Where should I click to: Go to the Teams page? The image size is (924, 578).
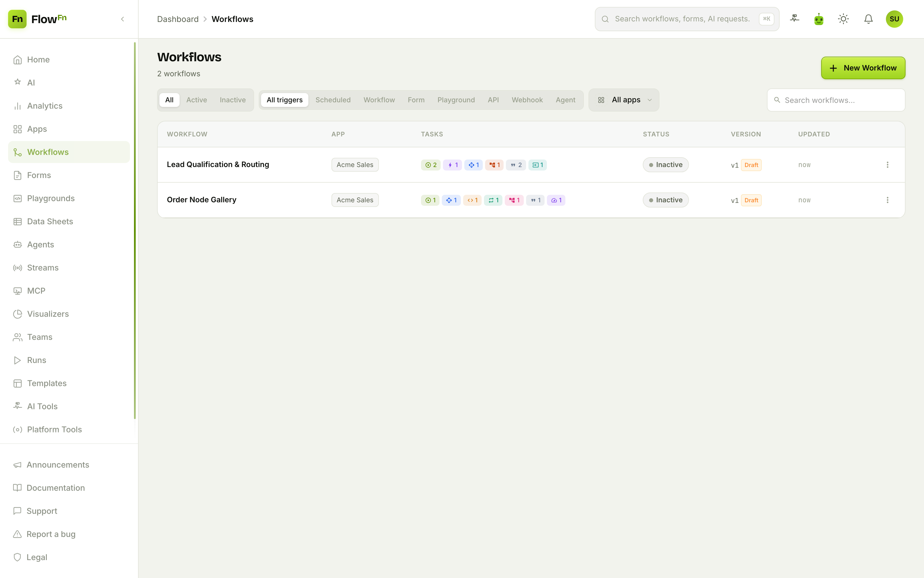(69, 337)
